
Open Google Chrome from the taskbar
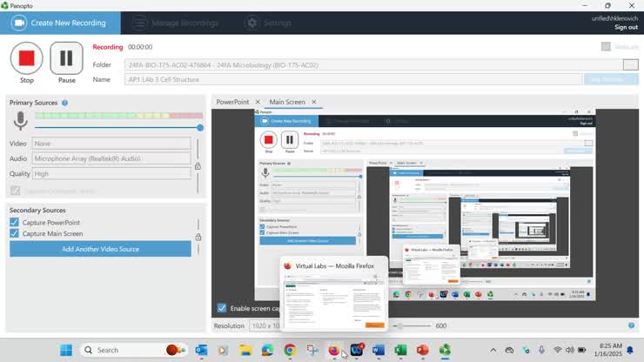point(290,350)
